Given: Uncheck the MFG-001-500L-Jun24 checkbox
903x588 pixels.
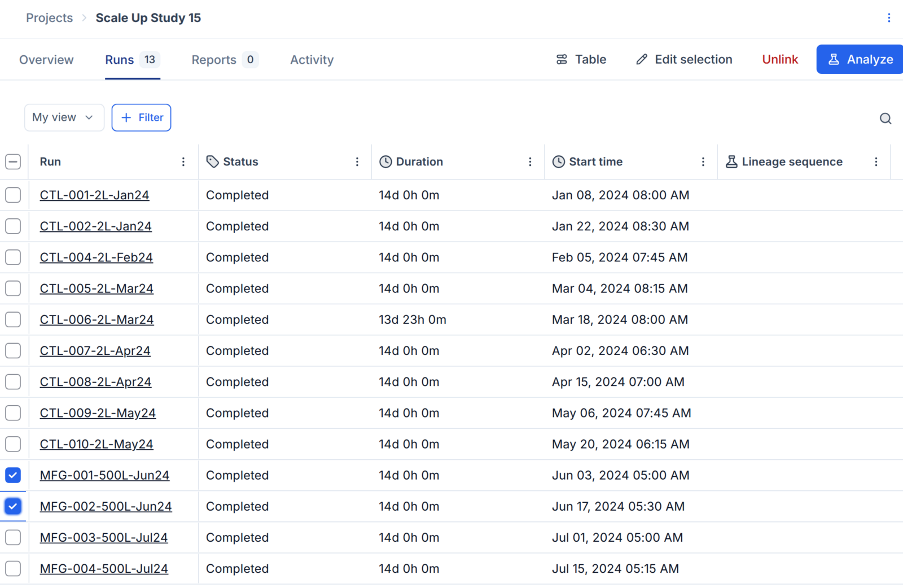Looking at the screenshot, I should (13, 475).
